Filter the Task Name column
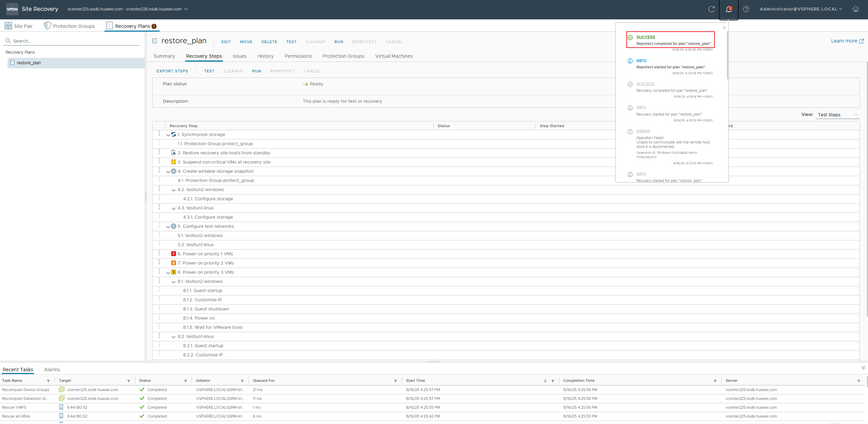This screenshot has width=868, height=424. (48, 381)
